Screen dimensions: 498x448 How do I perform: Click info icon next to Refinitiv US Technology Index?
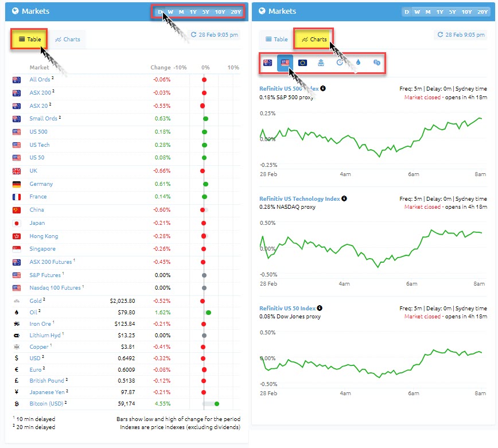click(x=344, y=198)
